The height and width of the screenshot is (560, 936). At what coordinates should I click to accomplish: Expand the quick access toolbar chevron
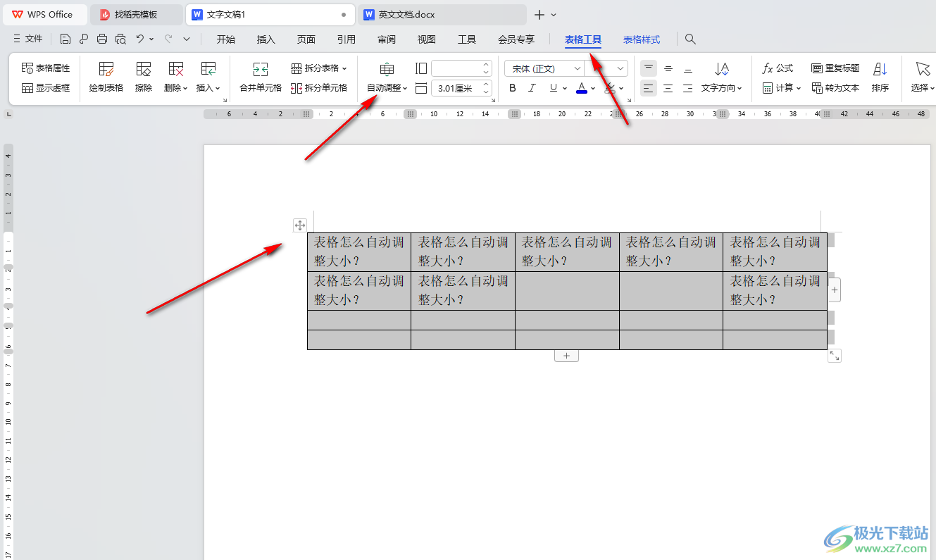(x=187, y=39)
